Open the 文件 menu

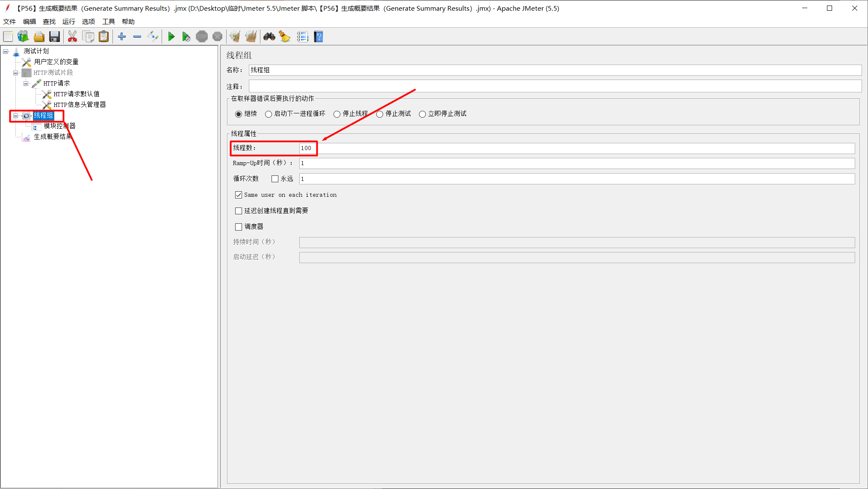pyautogui.click(x=9, y=21)
